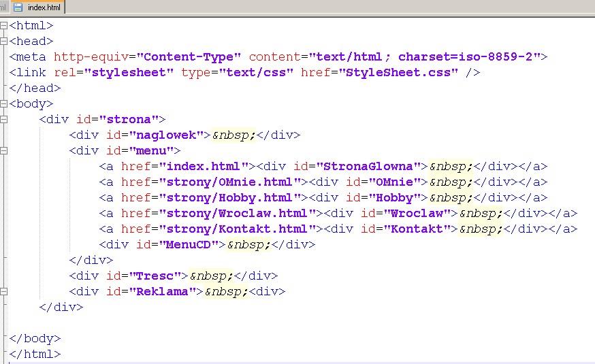This screenshot has height=364, width=595.
Task: Collapse the <body> fold marker
Action: click(x=3, y=103)
